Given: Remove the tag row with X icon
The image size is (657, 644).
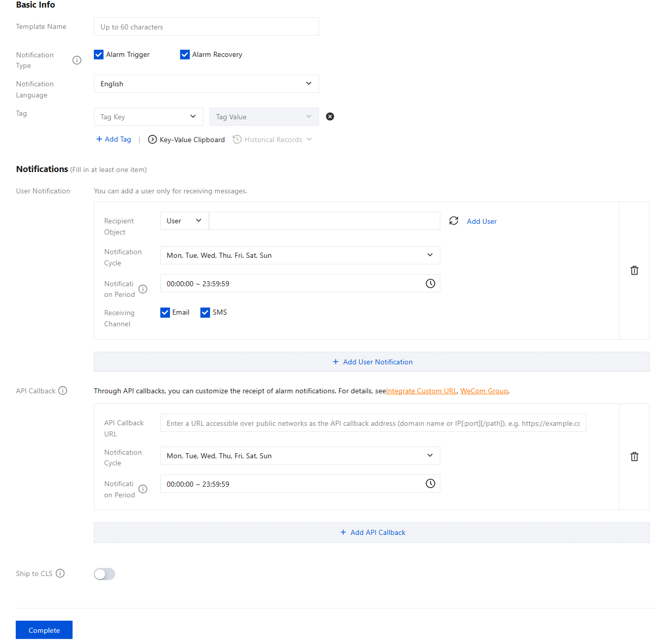Looking at the screenshot, I should (x=330, y=117).
